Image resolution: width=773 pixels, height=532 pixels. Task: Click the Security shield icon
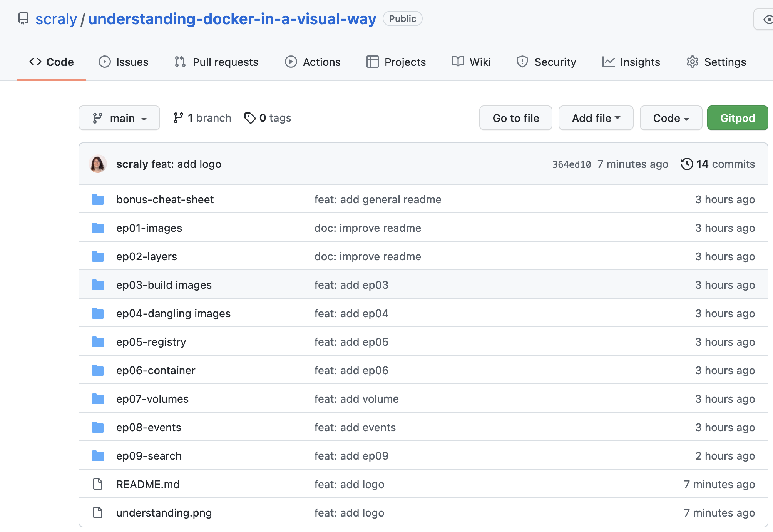pos(522,62)
